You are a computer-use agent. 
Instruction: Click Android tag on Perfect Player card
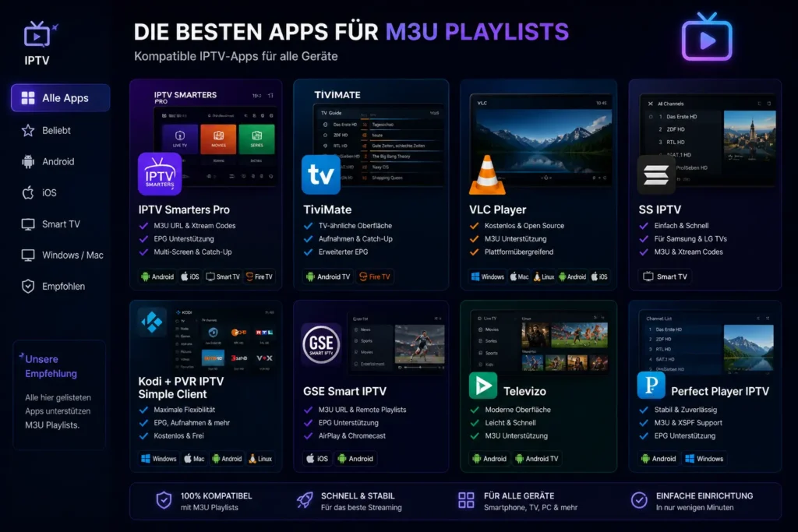(x=659, y=459)
